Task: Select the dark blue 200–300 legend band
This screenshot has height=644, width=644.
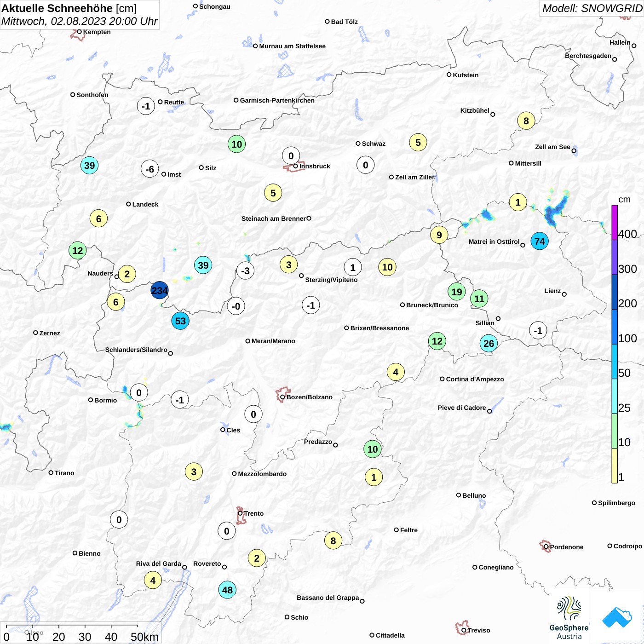Action: tap(615, 292)
